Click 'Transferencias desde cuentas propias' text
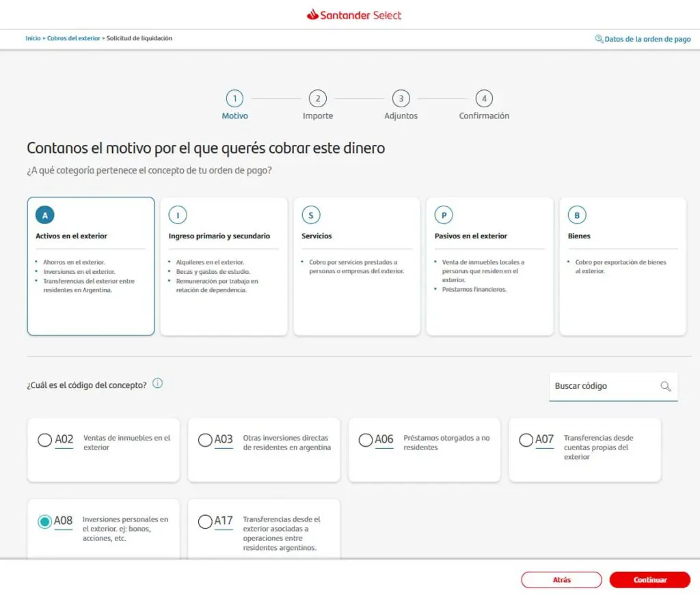This screenshot has height=595, width=700. 598,447
